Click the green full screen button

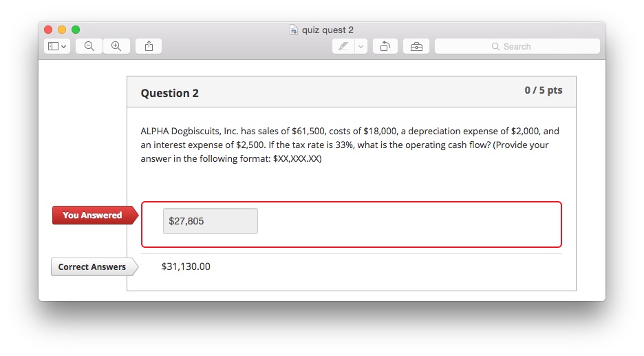click(x=76, y=30)
